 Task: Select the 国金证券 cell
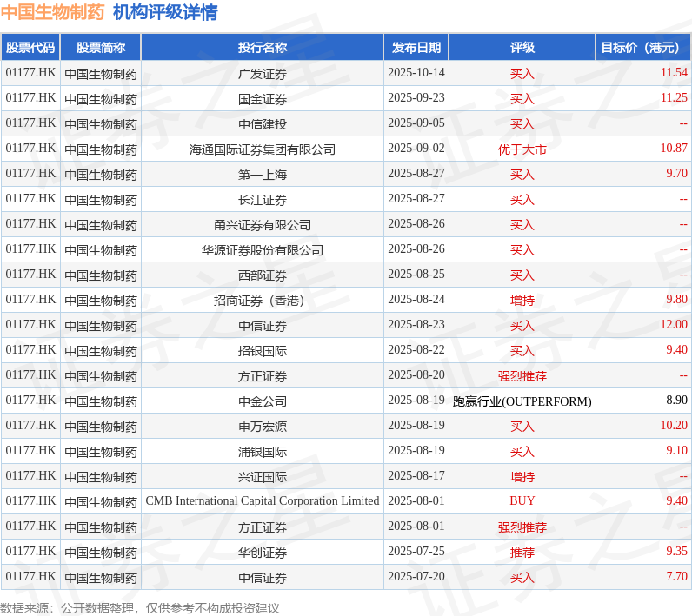tap(263, 98)
